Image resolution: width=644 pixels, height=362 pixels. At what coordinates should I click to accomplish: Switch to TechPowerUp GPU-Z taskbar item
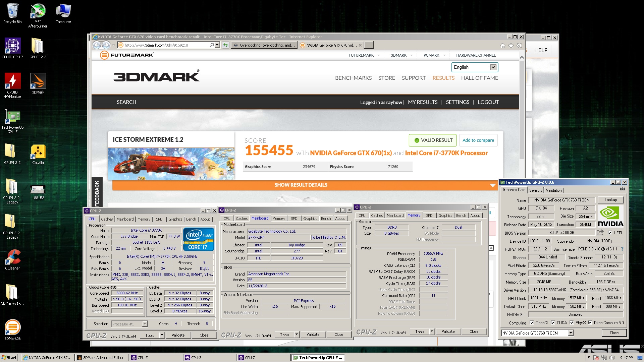click(x=318, y=358)
